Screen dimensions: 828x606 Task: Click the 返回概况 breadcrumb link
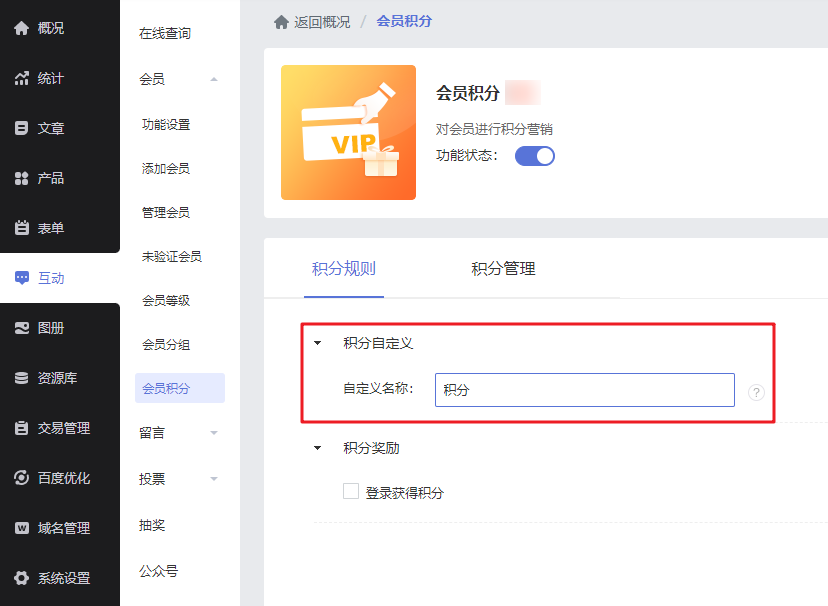322,22
